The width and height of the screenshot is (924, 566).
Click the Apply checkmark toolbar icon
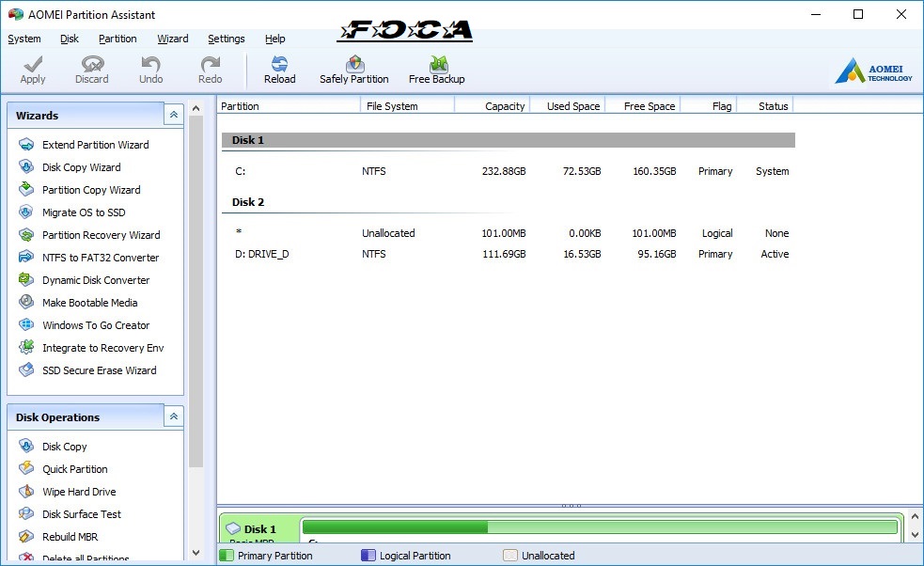[x=33, y=64]
